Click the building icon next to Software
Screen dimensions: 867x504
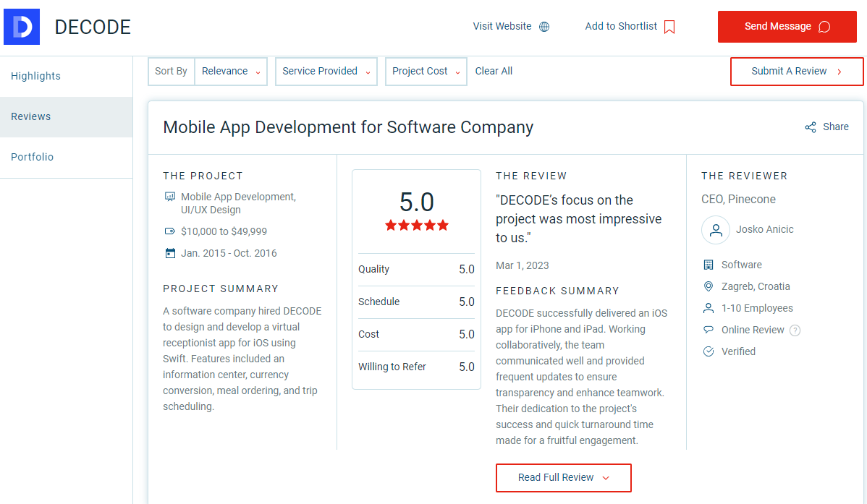(709, 265)
